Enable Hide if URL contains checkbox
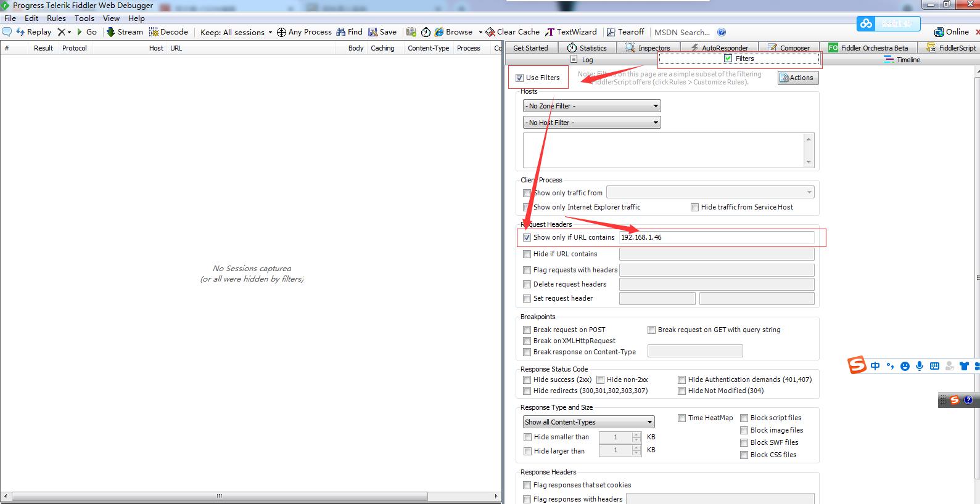Viewport: 980px width, 504px height. [527, 254]
